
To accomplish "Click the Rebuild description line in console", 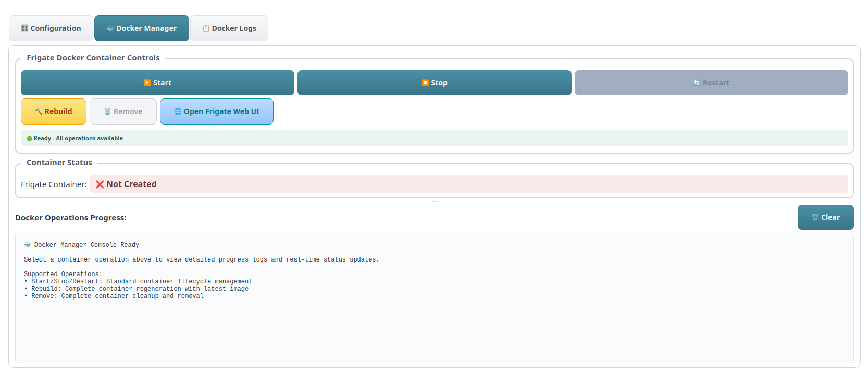I will pyautogui.click(x=137, y=289).
